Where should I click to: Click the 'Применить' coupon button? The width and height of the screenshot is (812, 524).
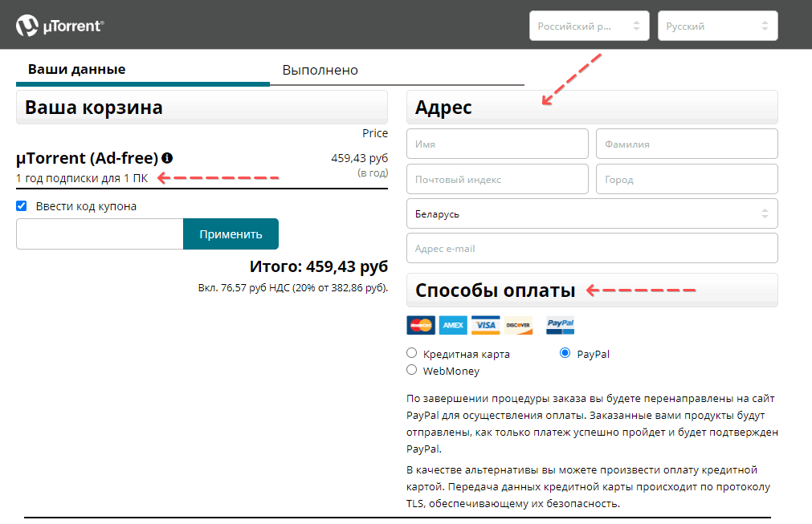tap(231, 234)
